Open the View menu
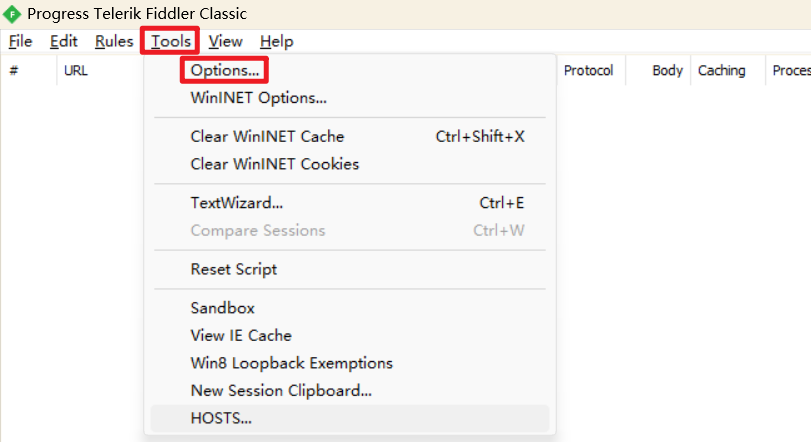 226,41
